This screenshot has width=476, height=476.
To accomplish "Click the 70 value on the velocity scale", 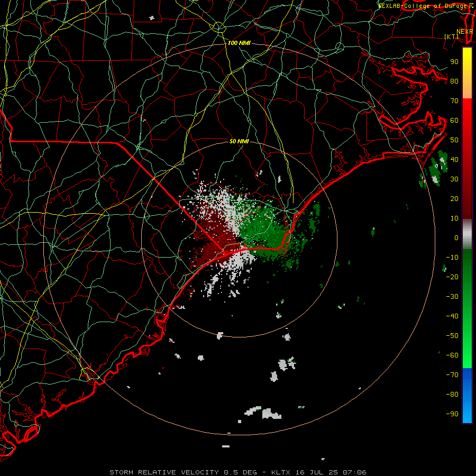I will 454,101.
